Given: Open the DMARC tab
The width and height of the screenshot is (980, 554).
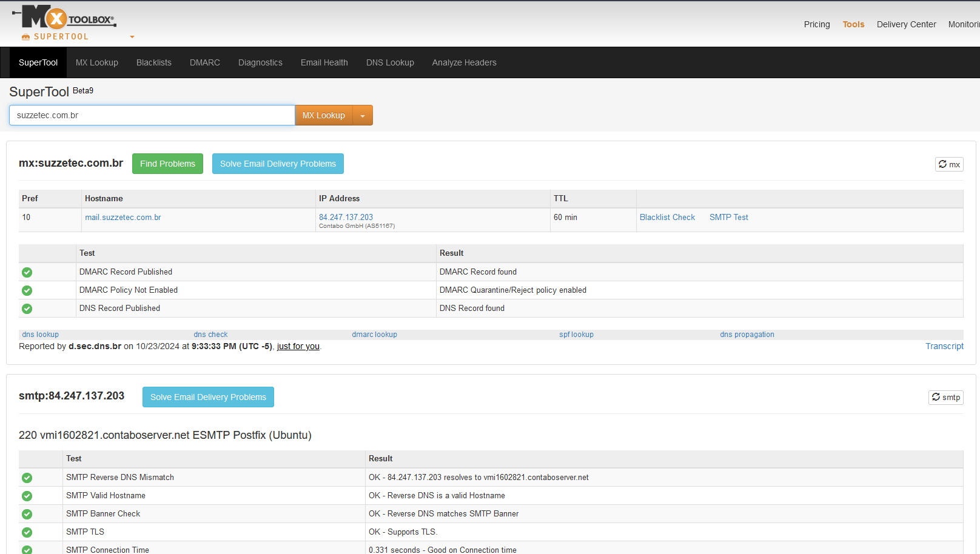Looking at the screenshot, I should 204,62.
